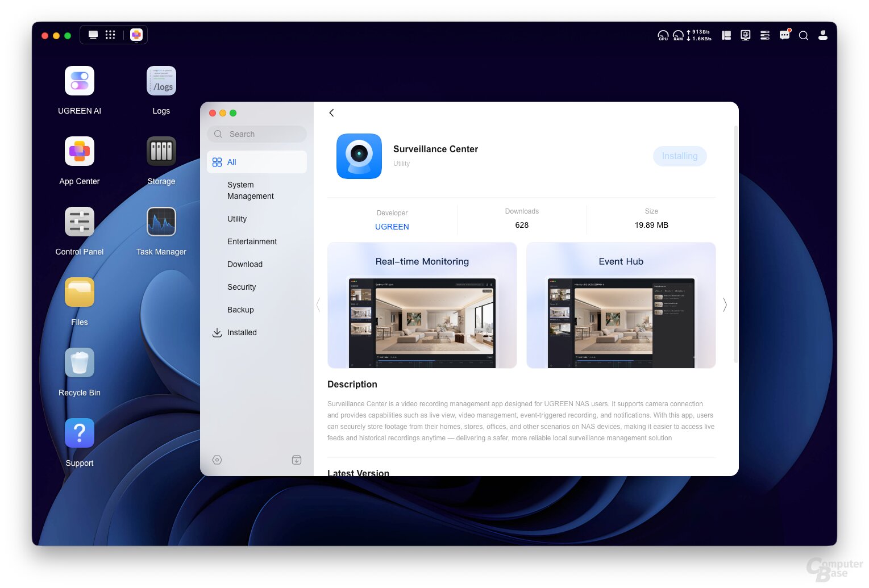869x588 pixels.
Task: Open the Support help icon
Action: click(x=80, y=433)
